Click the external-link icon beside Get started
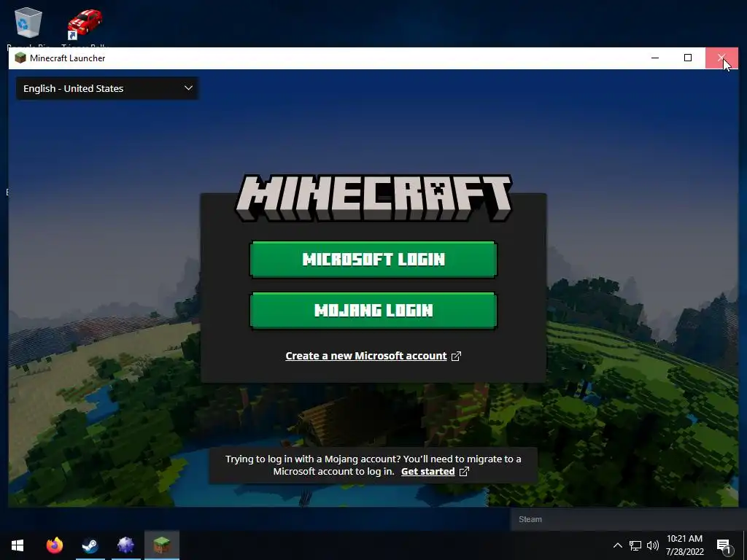 464,472
